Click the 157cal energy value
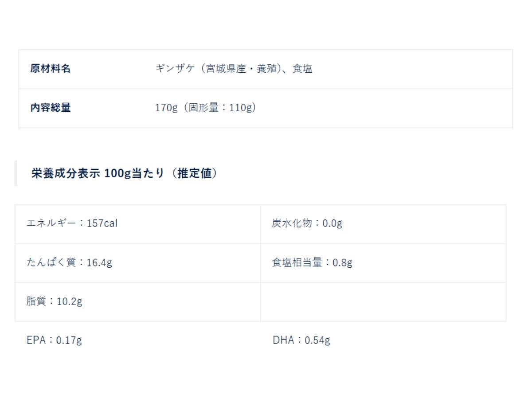The width and height of the screenshot is (532, 399). 102,223
